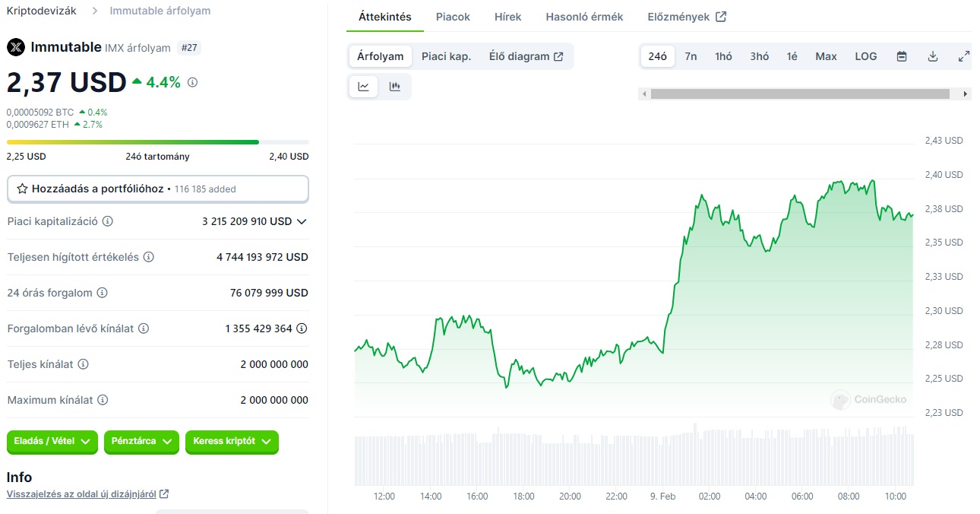This screenshot has width=980, height=514.
Task: Open the Eladás / Vétel dropdown
Action: pyautogui.click(x=52, y=442)
